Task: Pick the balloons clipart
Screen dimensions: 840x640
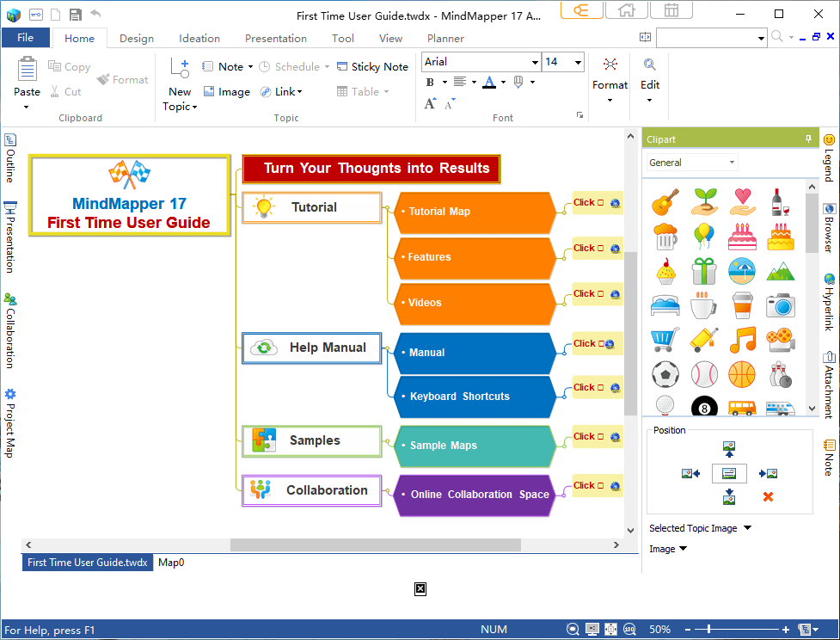Action: click(x=704, y=237)
